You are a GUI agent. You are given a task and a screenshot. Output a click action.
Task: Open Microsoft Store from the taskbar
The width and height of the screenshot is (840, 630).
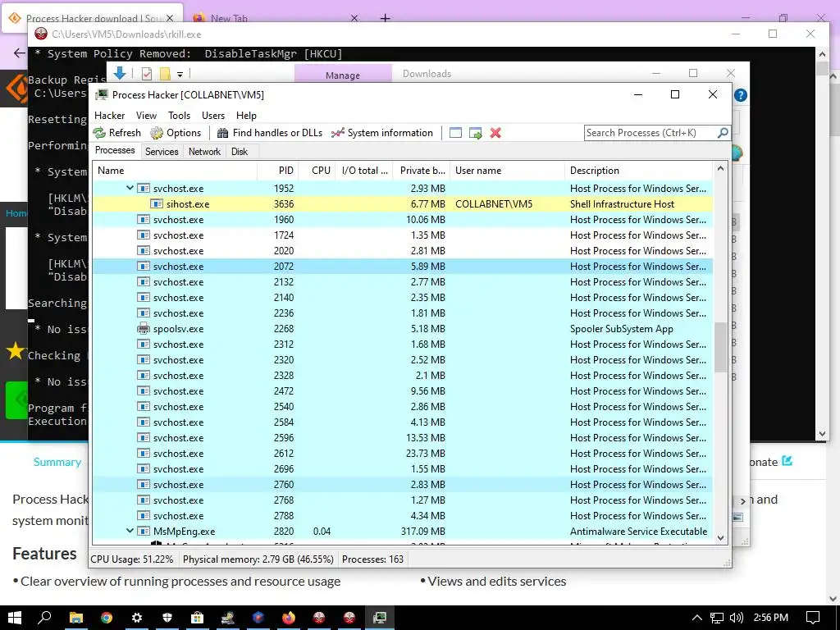tap(197, 618)
